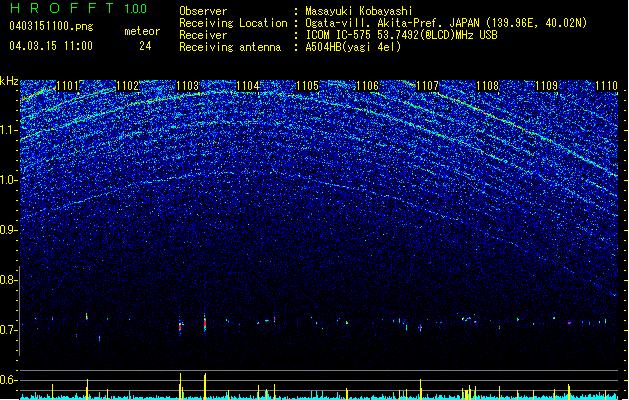
Task: Click the 1.1 kHz axis label
Action: click(x=8, y=130)
